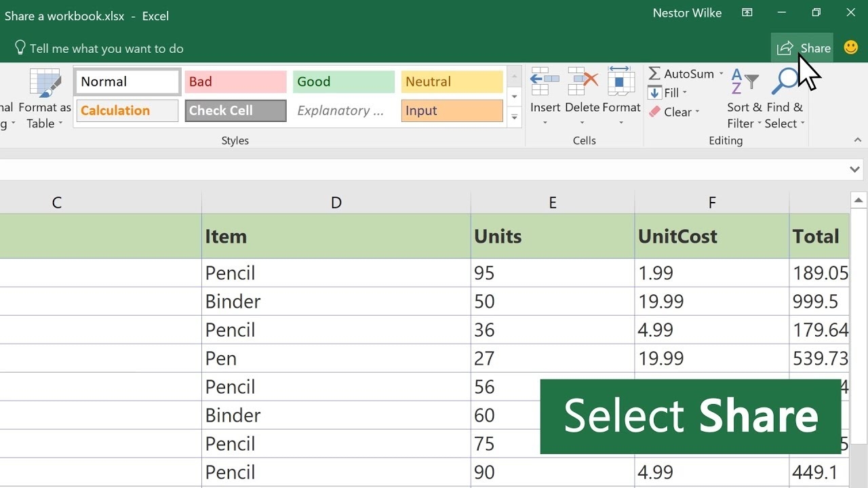This screenshot has width=868, height=488.
Task: Select column D header
Action: click(336, 203)
